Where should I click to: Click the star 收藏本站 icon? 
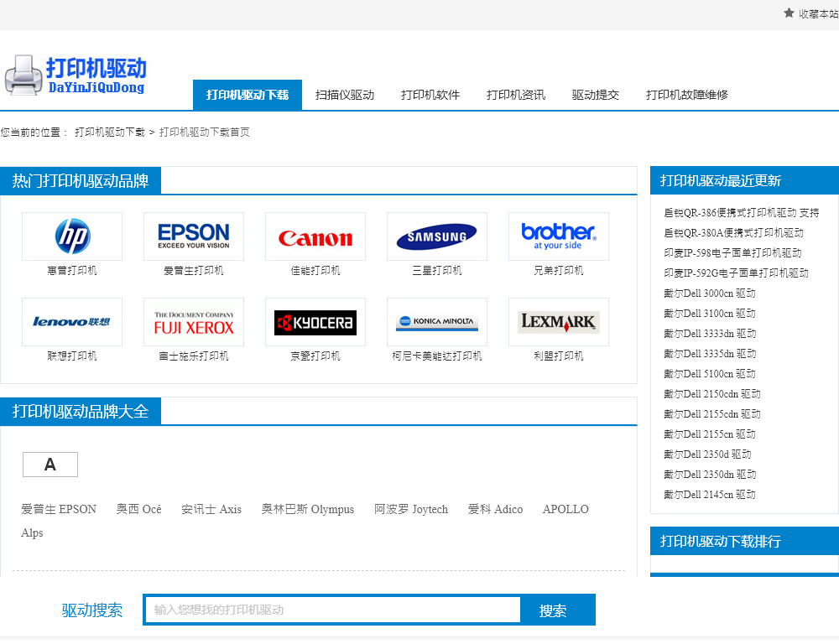789,13
